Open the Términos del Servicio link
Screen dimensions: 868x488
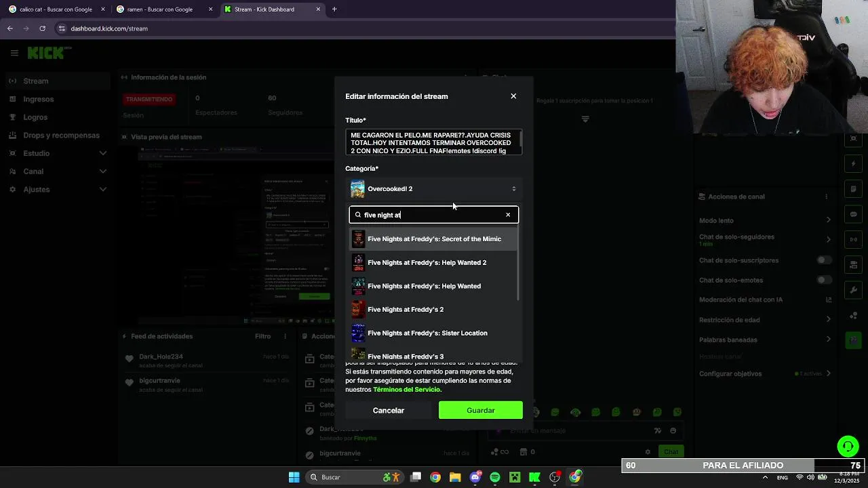pyautogui.click(x=407, y=390)
